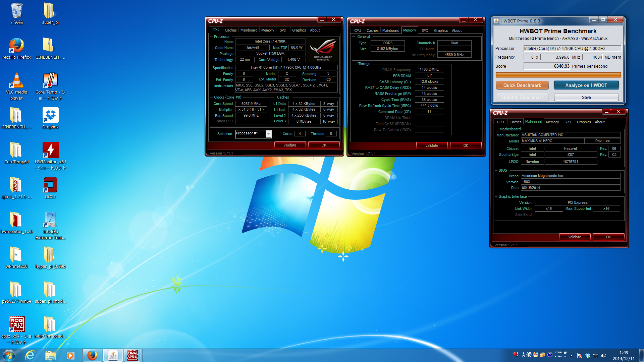Image resolution: width=644 pixels, height=362 pixels.
Task: Start the HWBOT Quick Benchmark
Action: (522, 85)
